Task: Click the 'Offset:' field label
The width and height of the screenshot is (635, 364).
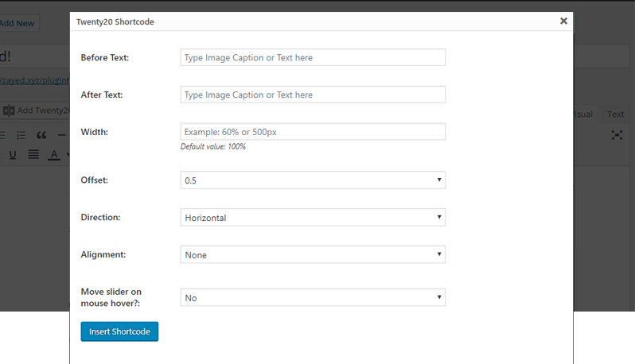Action: [x=95, y=180]
